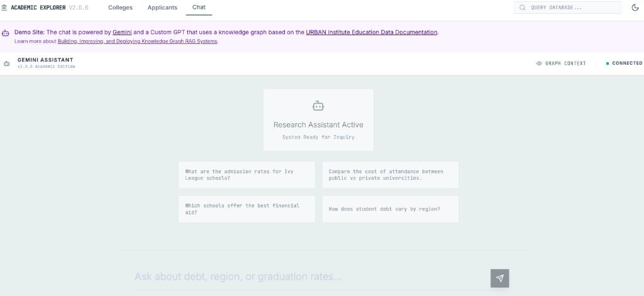Select the best financial aid suggestion
This screenshot has height=296, width=644.
[247, 209]
